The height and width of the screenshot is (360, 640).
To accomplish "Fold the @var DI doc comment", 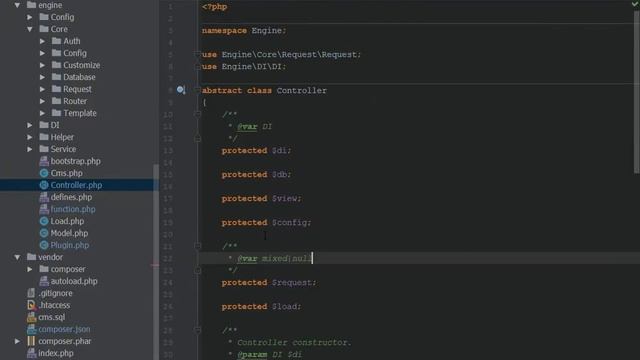I will click(x=198, y=115).
